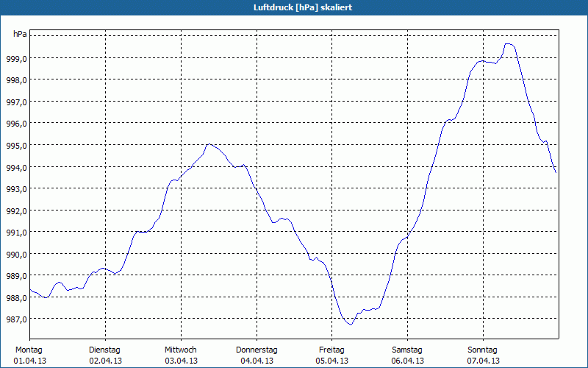
Task: Select the hPa unit label
Action: [20, 34]
